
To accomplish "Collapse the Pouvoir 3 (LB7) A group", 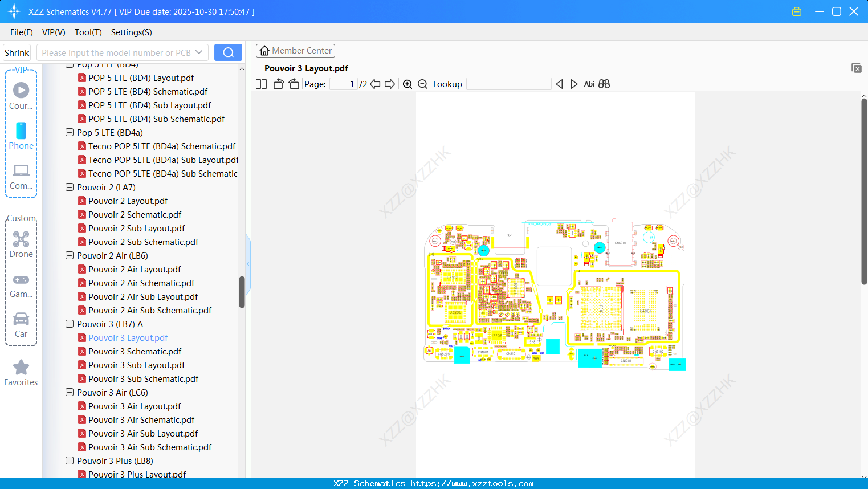I will (69, 324).
